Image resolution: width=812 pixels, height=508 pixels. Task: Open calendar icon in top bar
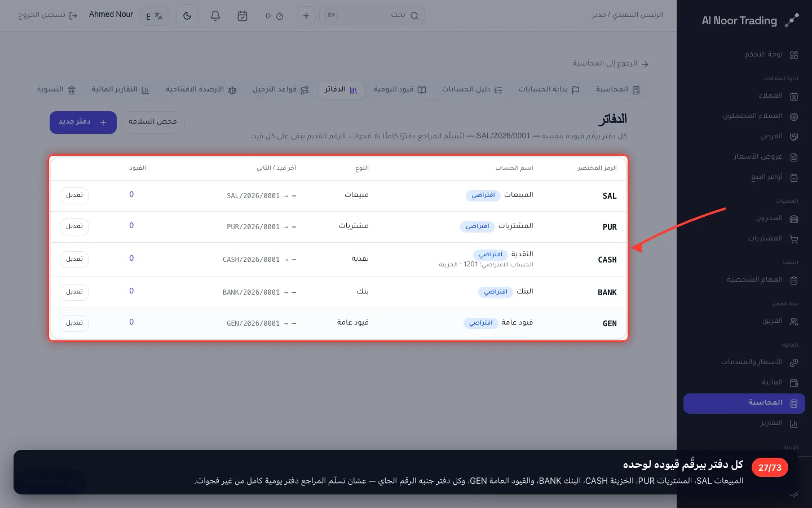(242, 16)
